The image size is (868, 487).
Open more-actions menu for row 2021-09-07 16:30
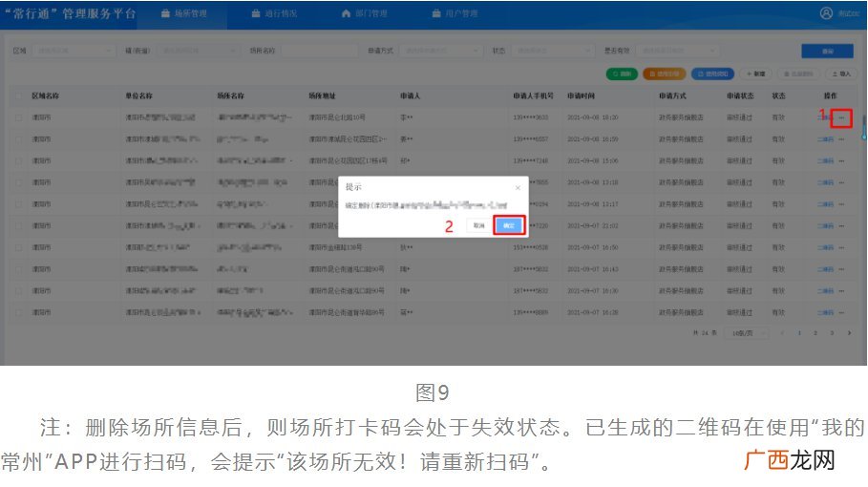(841, 291)
